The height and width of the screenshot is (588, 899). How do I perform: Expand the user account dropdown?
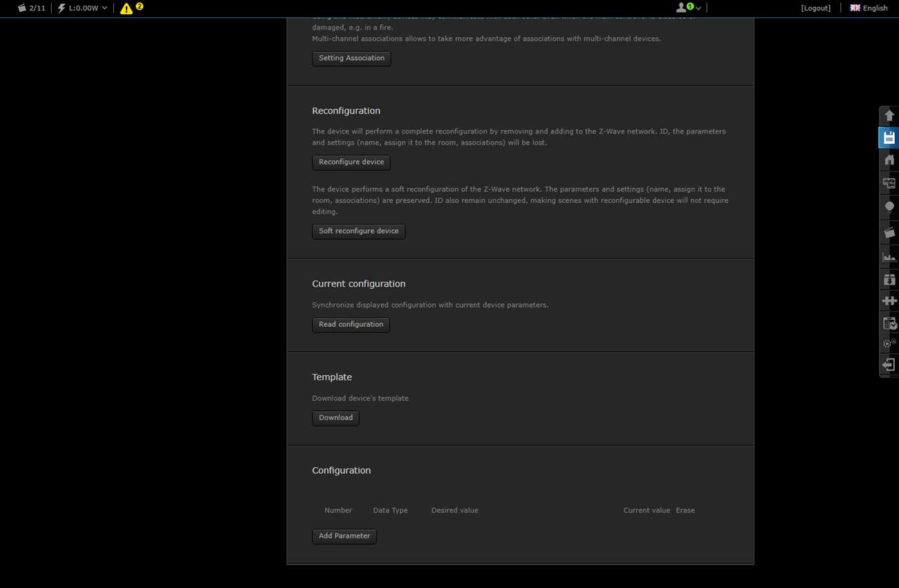point(688,8)
